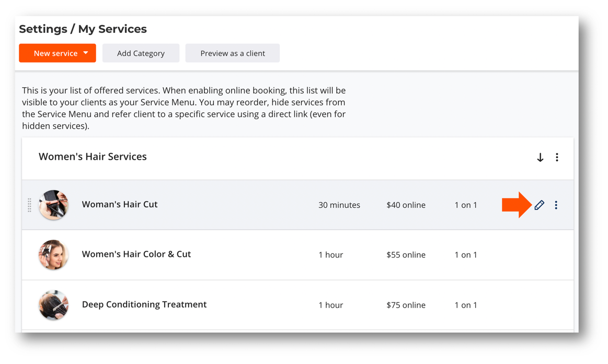Image resolution: width=608 pixels, height=364 pixels.
Task: Move Women's Hair Services category down with arrow
Action: 540,157
